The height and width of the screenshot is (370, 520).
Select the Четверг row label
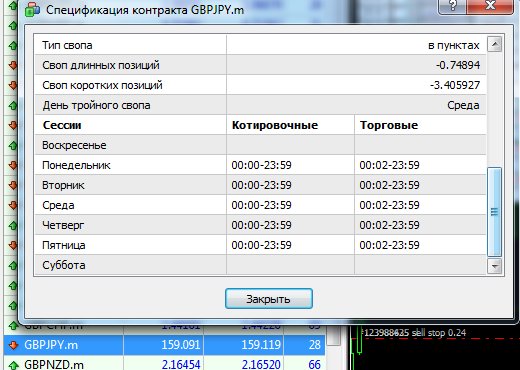click(63, 225)
